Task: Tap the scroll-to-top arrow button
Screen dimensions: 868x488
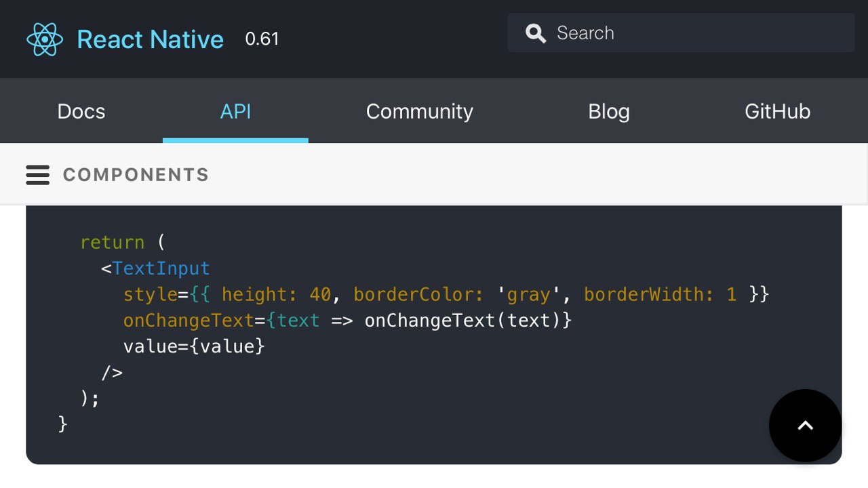Action: point(806,426)
